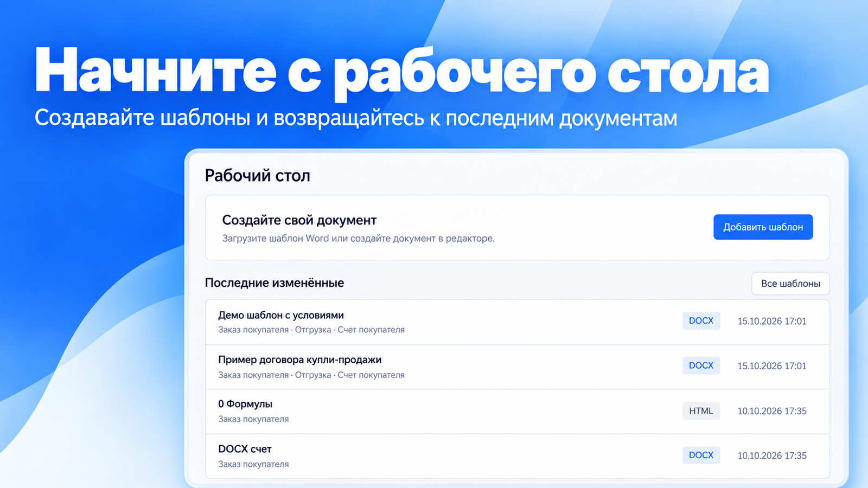
Task: Click date 10.10.2026 17:35 in 0 Формулы row
Action: [x=772, y=411]
